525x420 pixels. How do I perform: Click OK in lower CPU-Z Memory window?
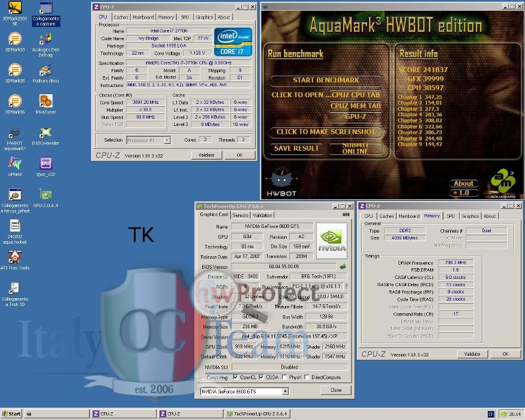click(x=505, y=354)
